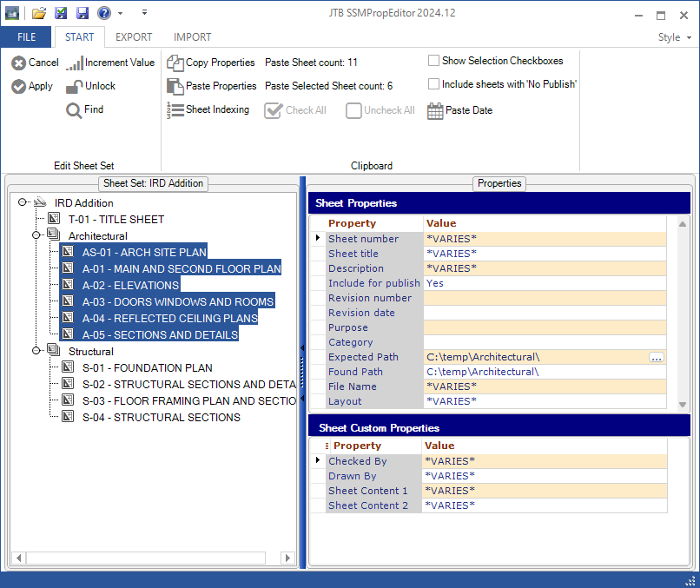Open the Style dropdown menu
This screenshot has height=588, width=700.
[x=674, y=37]
